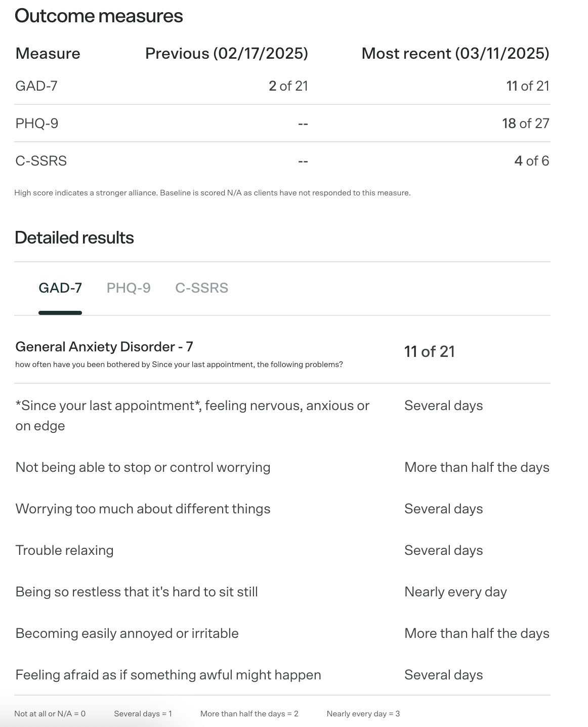This screenshot has width=588, height=727.
Task: Click the GAD-7 row in measures table
Action: (x=282, y=86)
